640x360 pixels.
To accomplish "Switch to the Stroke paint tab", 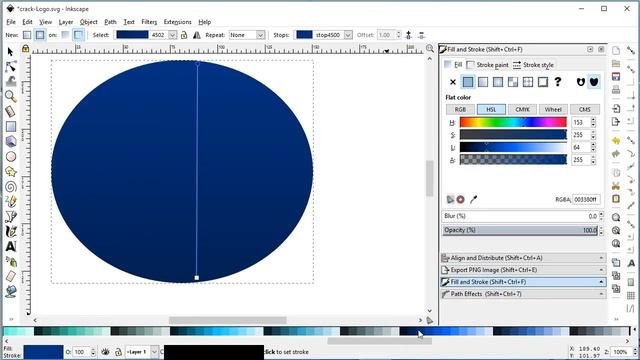I will [488, 65].
